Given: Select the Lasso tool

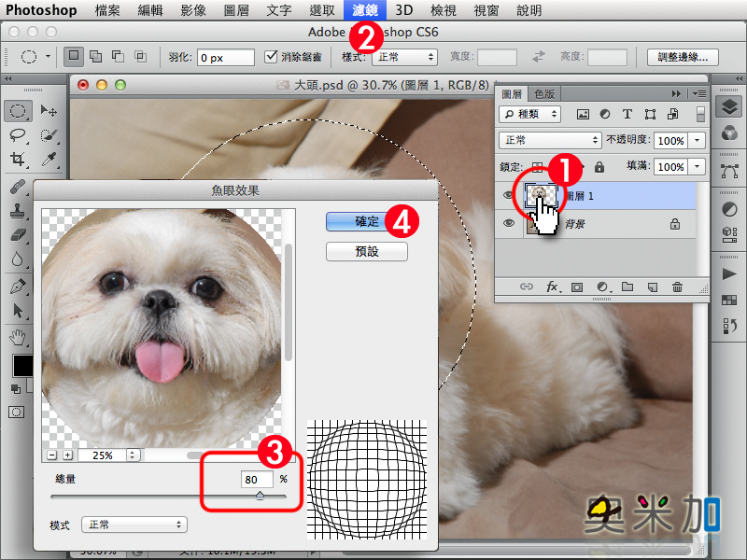Looking at the screenshot, I should (18, 135).
